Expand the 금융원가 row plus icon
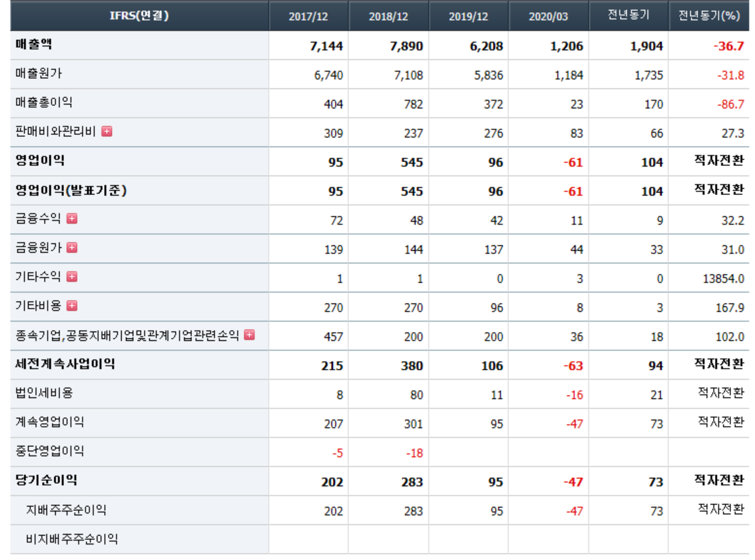The image size is (755, 560). [x=72, y=248]
